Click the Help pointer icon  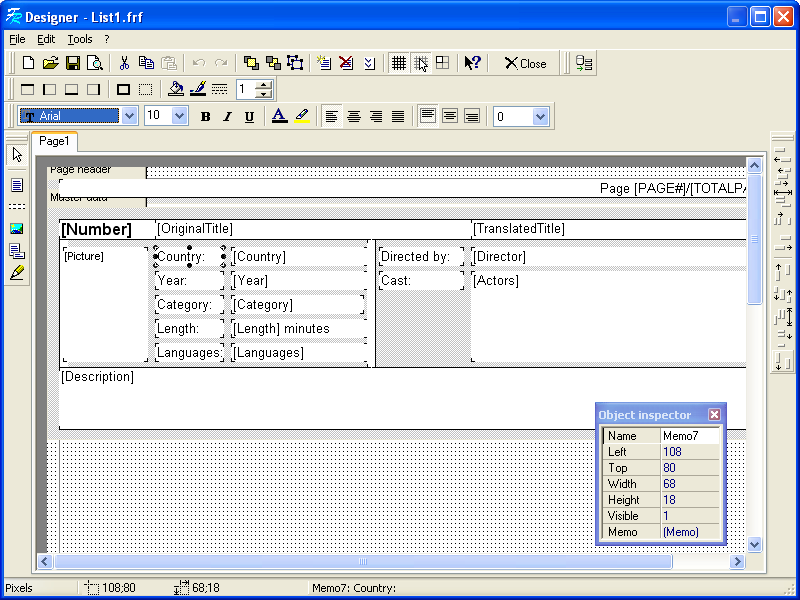tap(472, 63)
